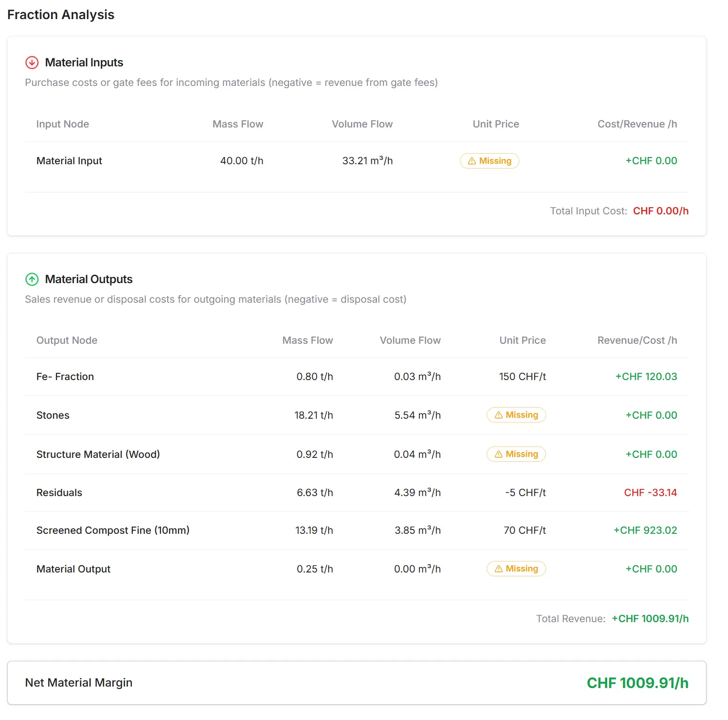Screen dimensions: 728x720
Task: Click warning triangle in Structure Material (Wood) row
Action: 499,455
